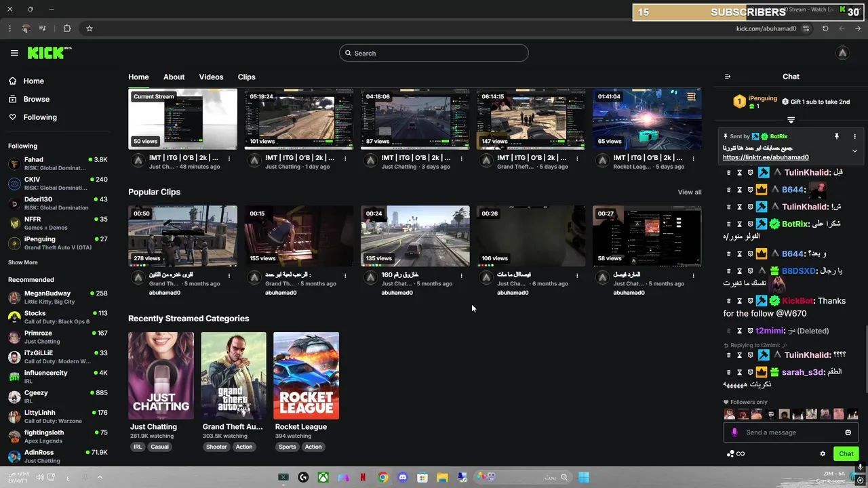Open options for the 48 minutes ago video
Viewport: 868px width, 488px height.
coord(229,159)
